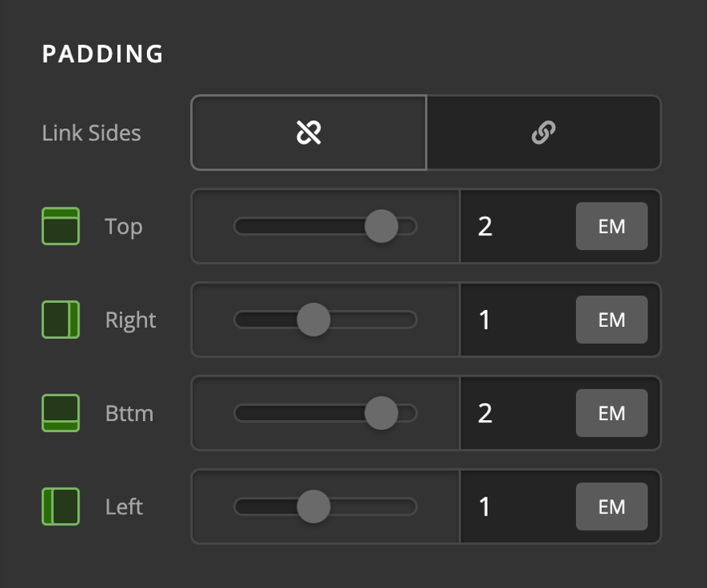Click the PADDING section header
The image size is (707, 588).
point(103,54)
